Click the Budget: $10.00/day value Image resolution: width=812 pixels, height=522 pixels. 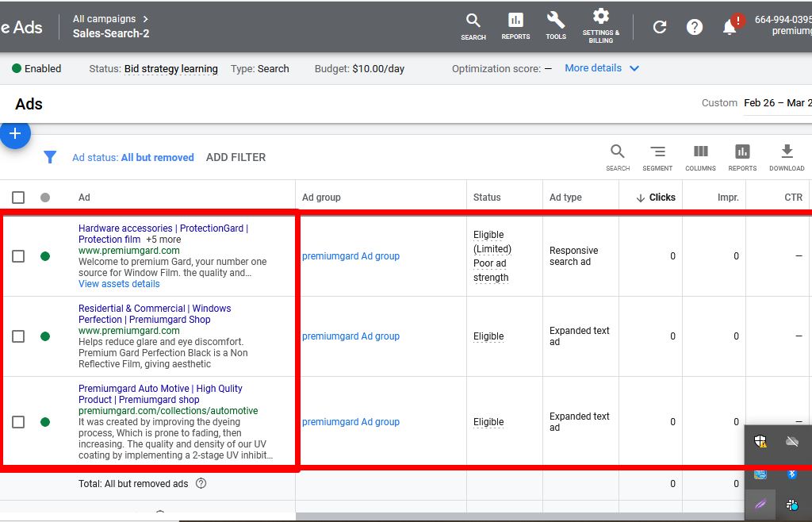pyautogui.click(x=378, y=69)
